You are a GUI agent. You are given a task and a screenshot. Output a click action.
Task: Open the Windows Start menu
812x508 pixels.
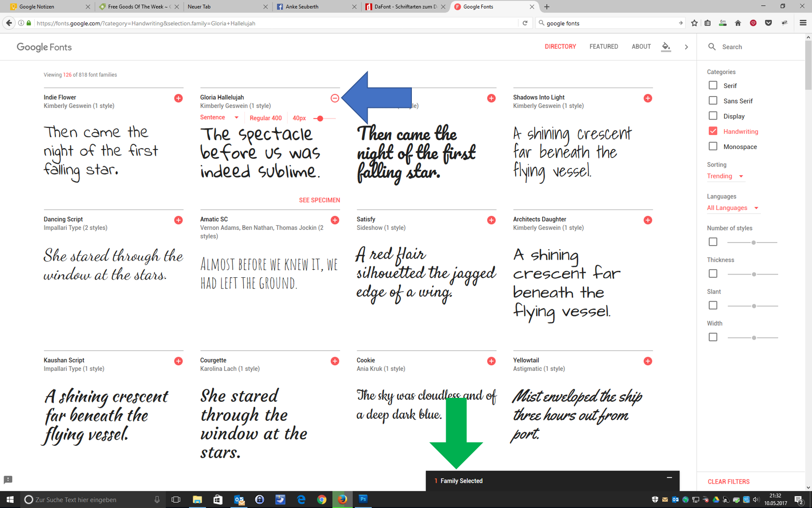tap(10, 499)
